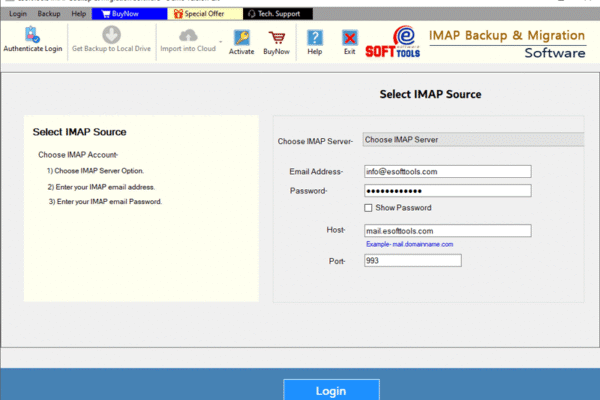Open the Backup menu
The width and height of the screenshot is (600, 400).
[x=49, y=14]
